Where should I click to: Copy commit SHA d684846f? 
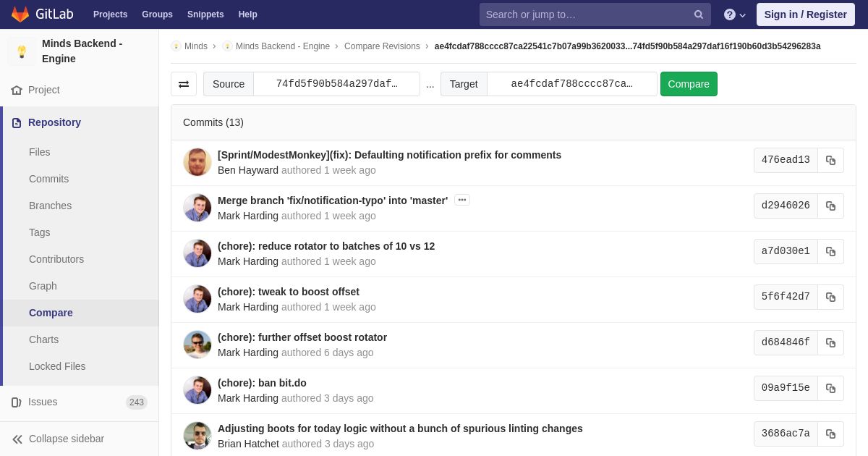pos(830,343)
